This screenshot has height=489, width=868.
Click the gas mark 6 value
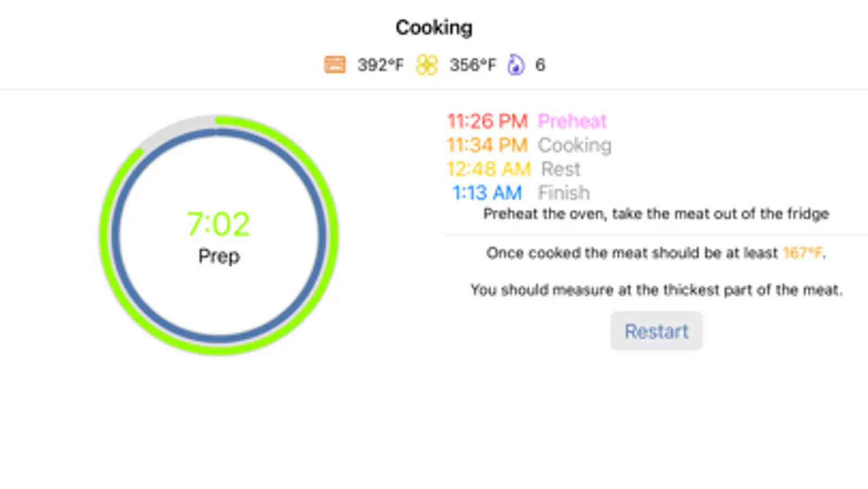click(540, 65)
